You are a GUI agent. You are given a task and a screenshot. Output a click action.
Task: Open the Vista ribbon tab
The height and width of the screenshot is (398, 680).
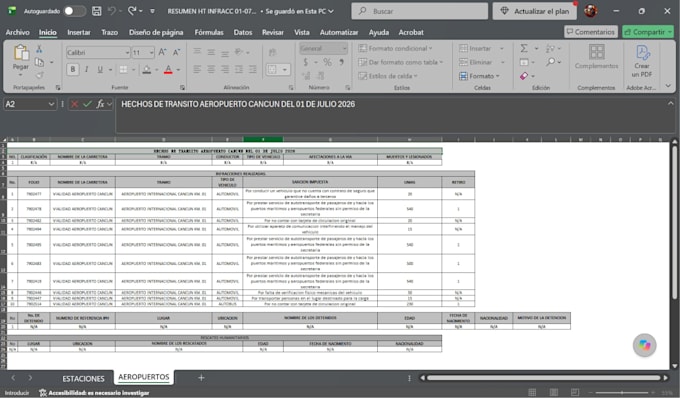tap(301, 32)
